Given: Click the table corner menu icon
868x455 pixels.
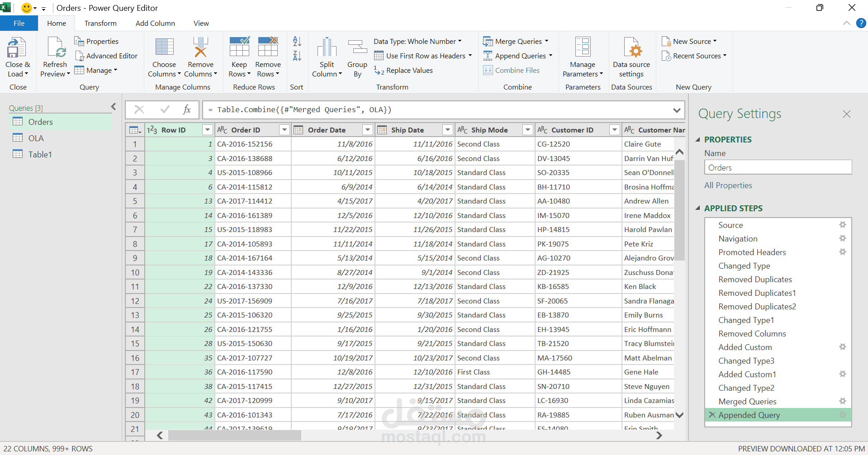Looking at the screenshot, I should (135, 130).
